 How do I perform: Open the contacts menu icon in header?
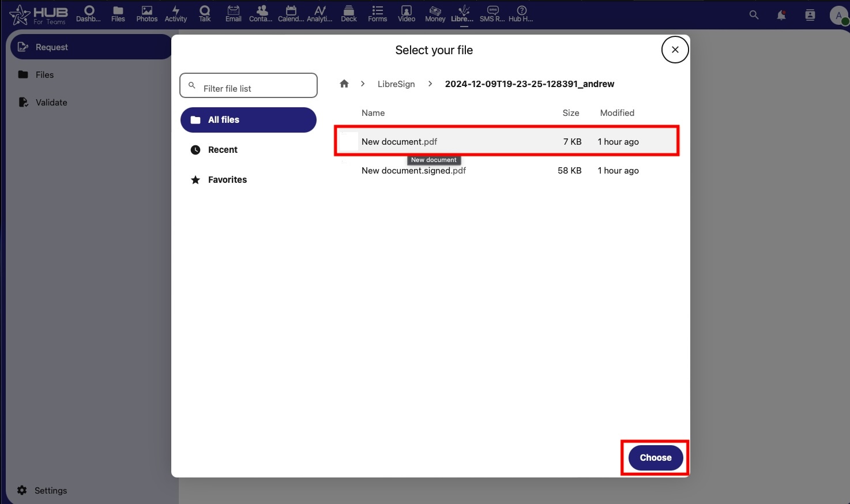coord(810,15)
